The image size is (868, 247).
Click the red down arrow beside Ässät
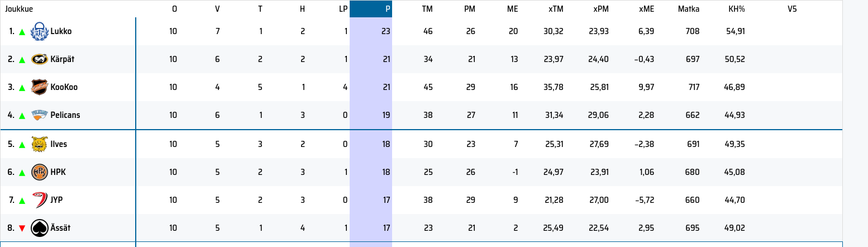22,228
